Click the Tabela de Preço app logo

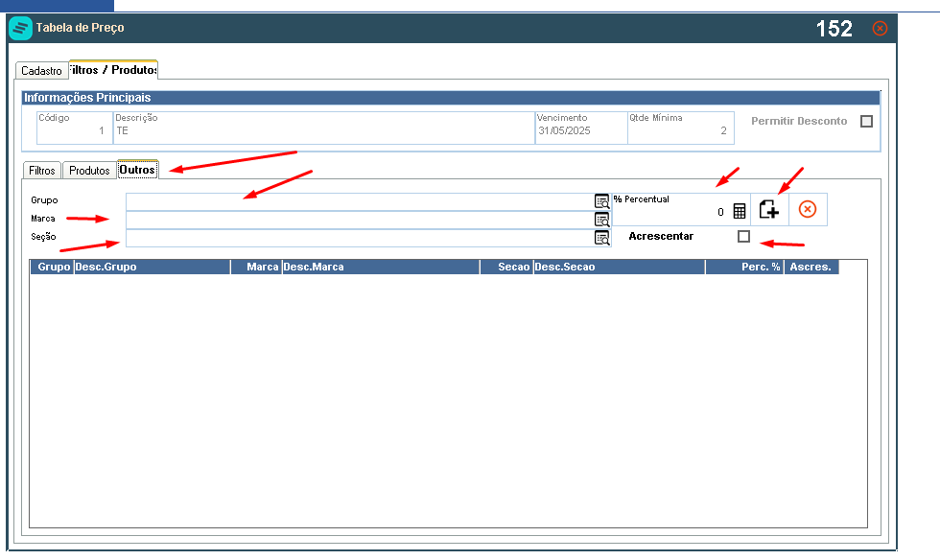coord(20,28)
